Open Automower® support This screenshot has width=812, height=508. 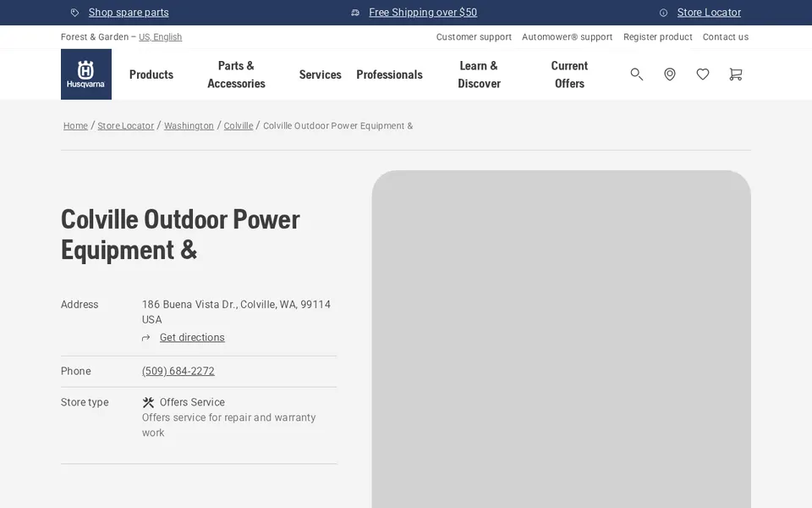pyautogui.click(x=567, y=36)
